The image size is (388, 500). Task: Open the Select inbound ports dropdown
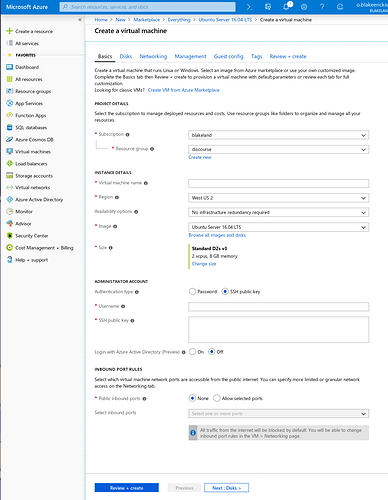pyautogui.click(x=279, y=414)
